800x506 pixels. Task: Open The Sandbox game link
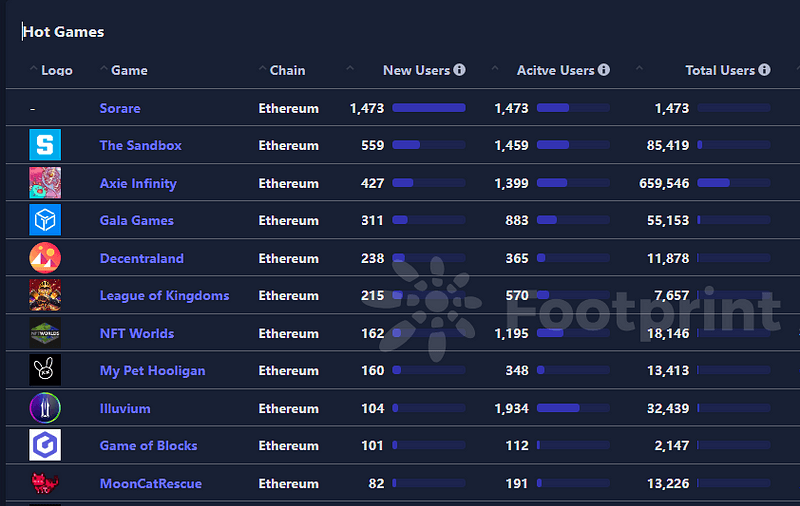[x=140, y=145]
